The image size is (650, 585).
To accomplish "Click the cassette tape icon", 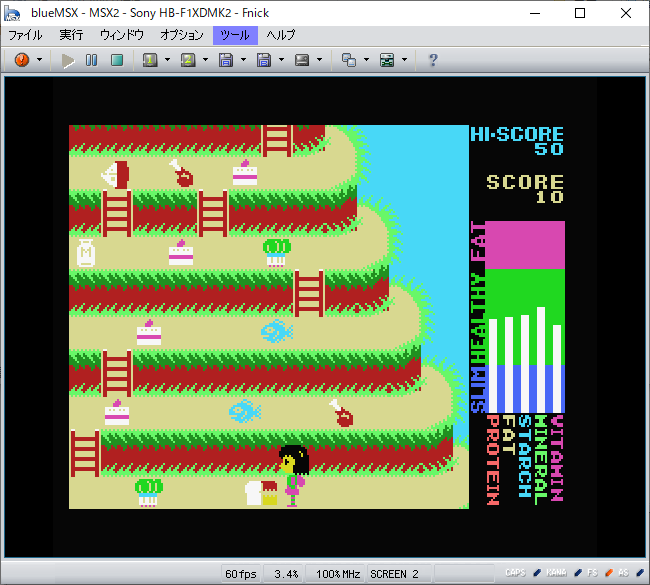I will click(302, 60).
